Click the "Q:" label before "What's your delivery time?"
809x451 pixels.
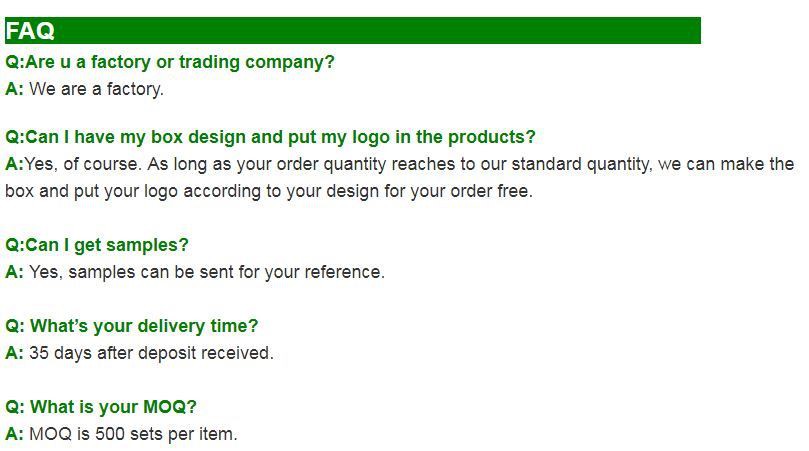15,326
